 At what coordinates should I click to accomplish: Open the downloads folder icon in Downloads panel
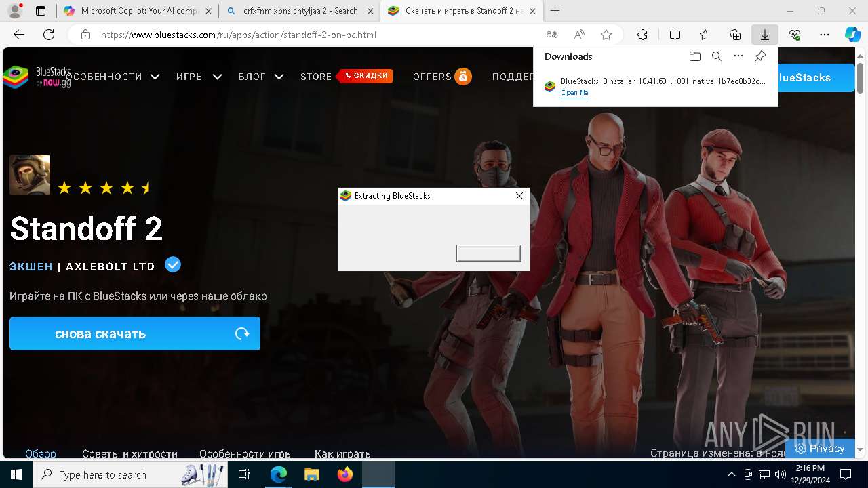(694, 56)
